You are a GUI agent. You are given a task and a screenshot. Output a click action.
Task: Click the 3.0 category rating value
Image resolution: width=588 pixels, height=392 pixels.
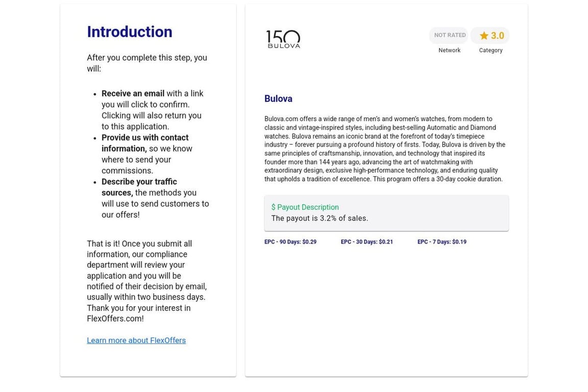pyautogui.click(x=497, y=36)
